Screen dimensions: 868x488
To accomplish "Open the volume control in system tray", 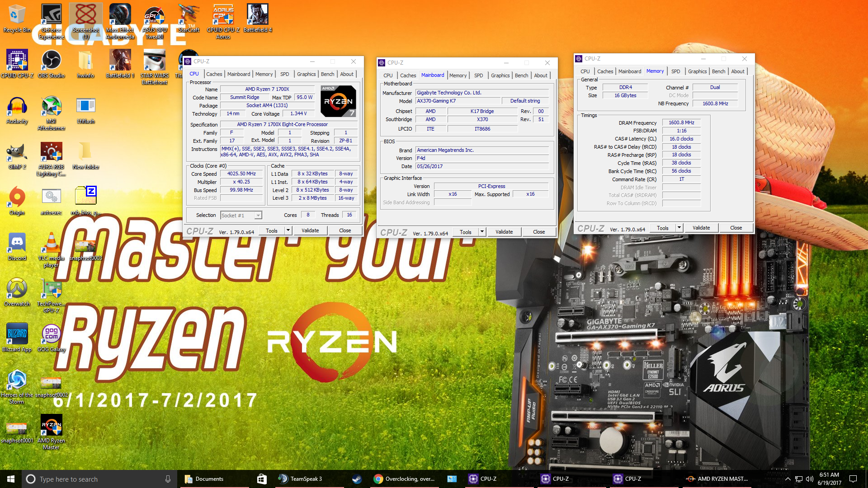I will click(810, 479).
